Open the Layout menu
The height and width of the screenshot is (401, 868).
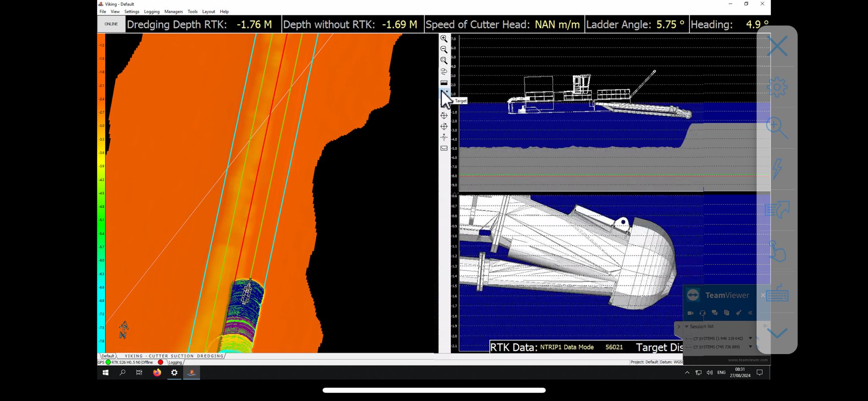click(x=209, y=11)
